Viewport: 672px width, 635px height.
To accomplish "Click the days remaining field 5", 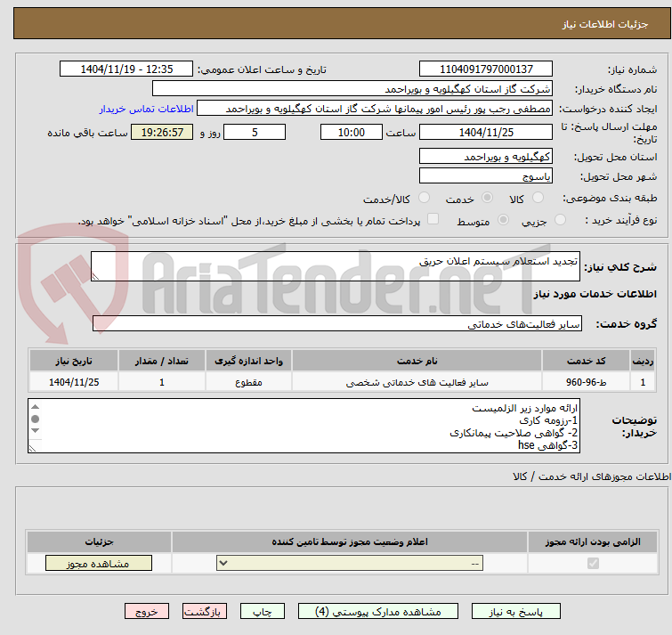I will point(255,132).
